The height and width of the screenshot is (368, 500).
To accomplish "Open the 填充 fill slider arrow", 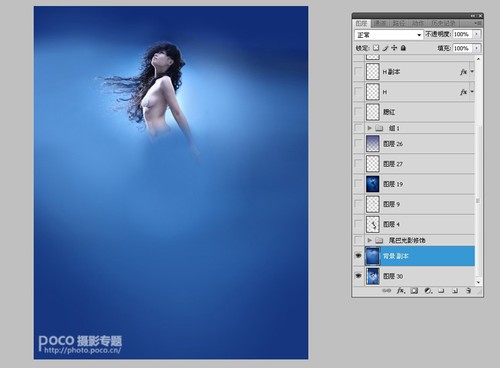I will click(477, 48).
